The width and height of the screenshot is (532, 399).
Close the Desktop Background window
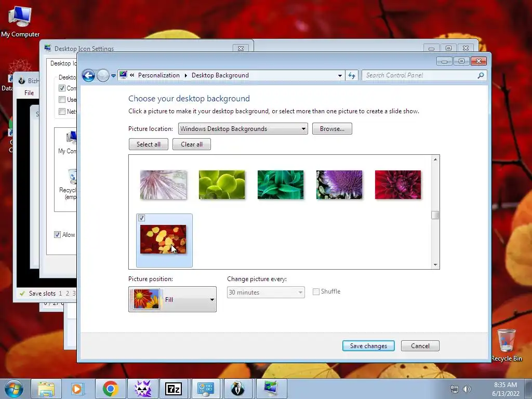pyautogui.click(x=478, y=61)
